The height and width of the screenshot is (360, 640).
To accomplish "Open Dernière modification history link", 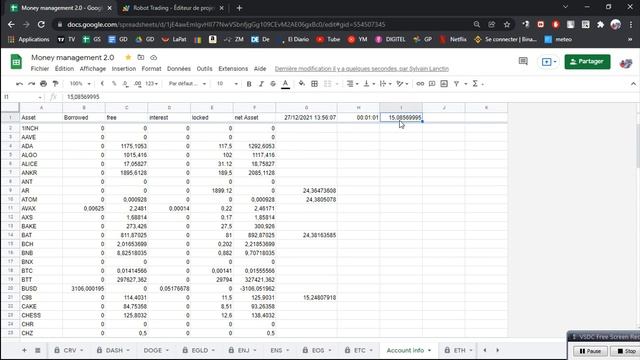I will [362, 69].
